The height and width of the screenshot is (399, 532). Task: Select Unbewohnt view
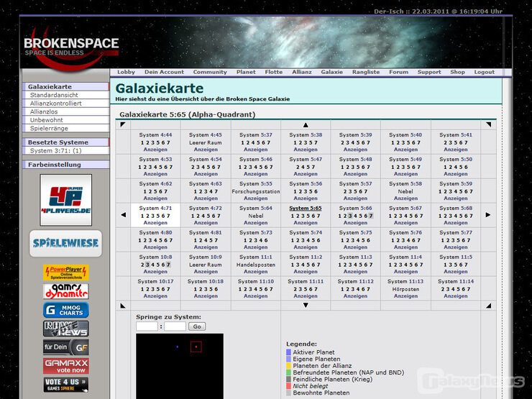(66, 120)
